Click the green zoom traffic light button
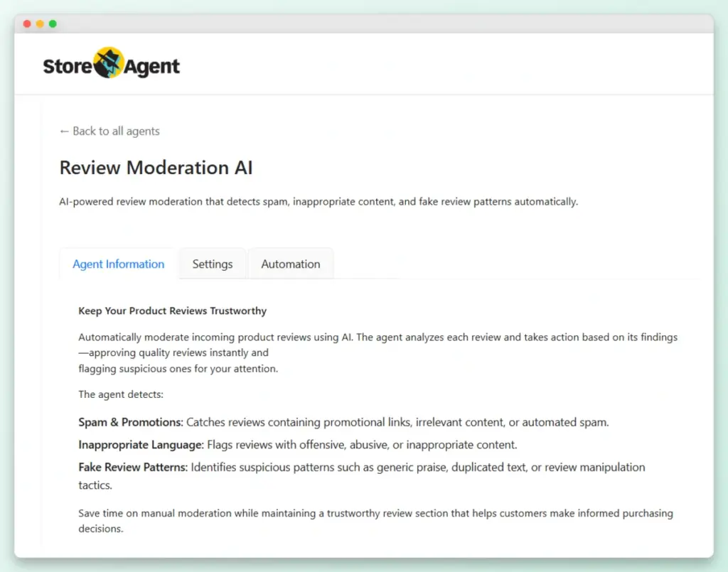728x572 pixels. coord(50,23)
